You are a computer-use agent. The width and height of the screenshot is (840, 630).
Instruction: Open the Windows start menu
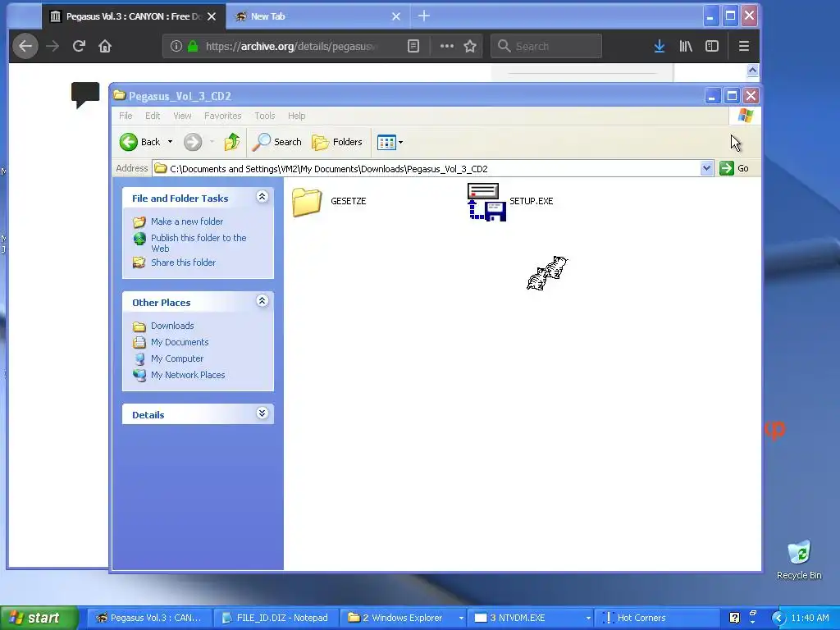pos(39,618)
